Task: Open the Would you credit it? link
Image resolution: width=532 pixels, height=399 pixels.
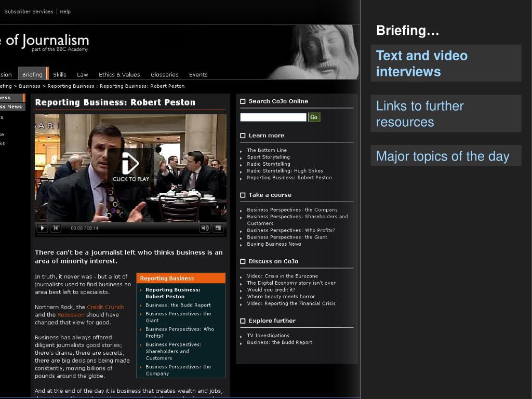Action: pos(271,290)
